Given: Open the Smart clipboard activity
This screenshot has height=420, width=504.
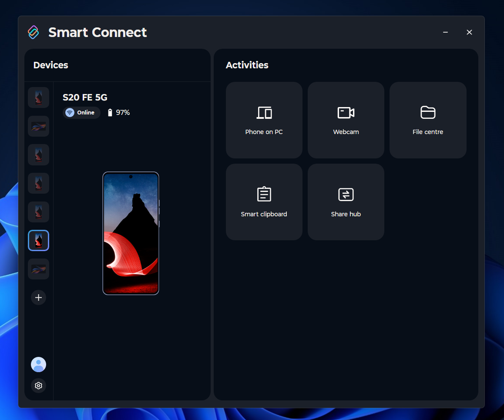Looking at the screenshot, I should coord(264,202).
